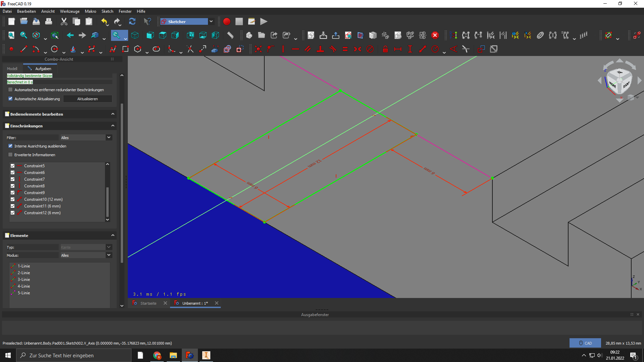The image size is (644, 362).
Task: Apply the Parallel constraint
Action: click(x=308, y=49)
